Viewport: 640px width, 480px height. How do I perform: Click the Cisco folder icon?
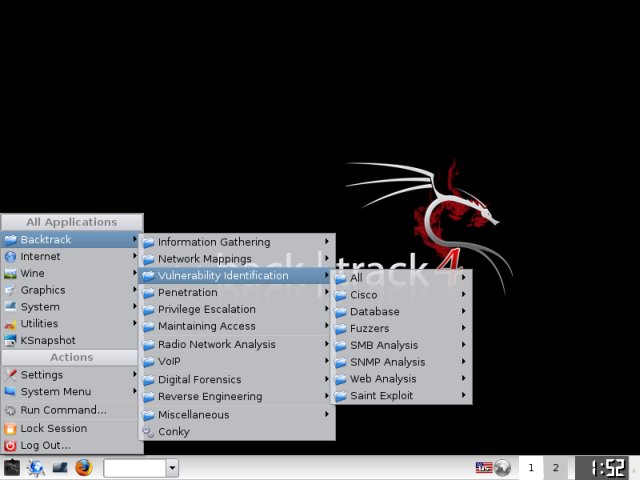point(340,295)
